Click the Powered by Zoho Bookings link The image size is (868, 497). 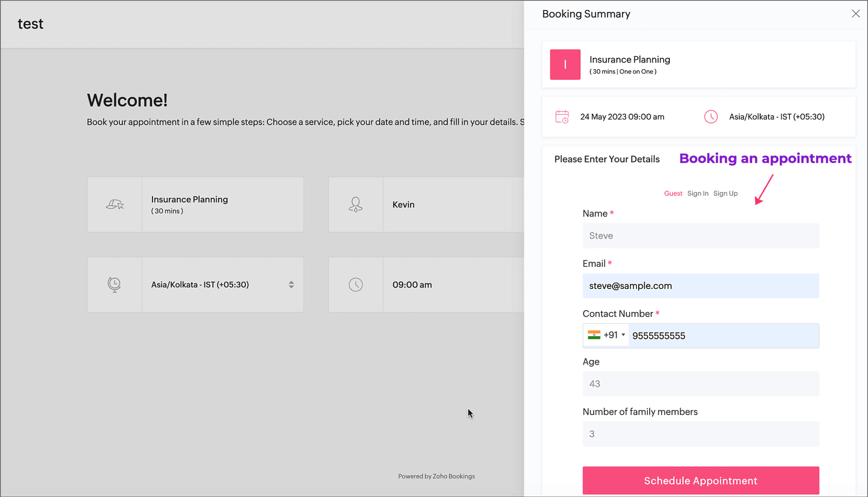tap(436, 476)
